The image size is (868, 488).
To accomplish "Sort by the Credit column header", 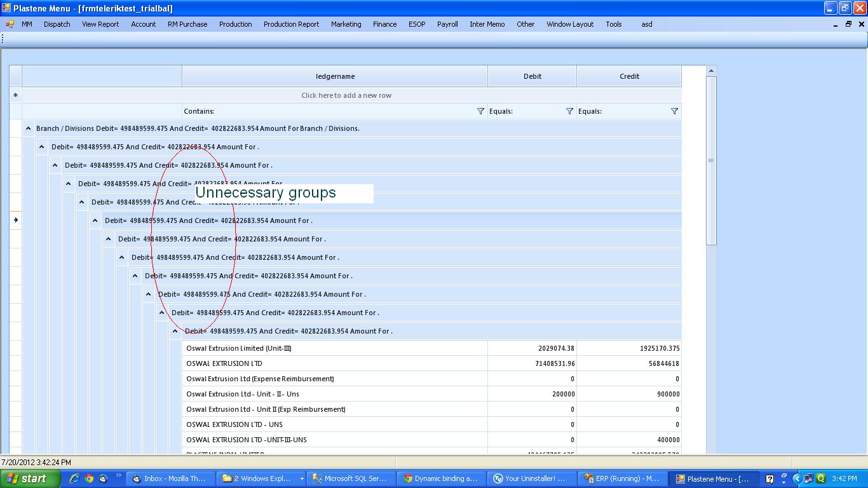I will [x=629, y=76].
